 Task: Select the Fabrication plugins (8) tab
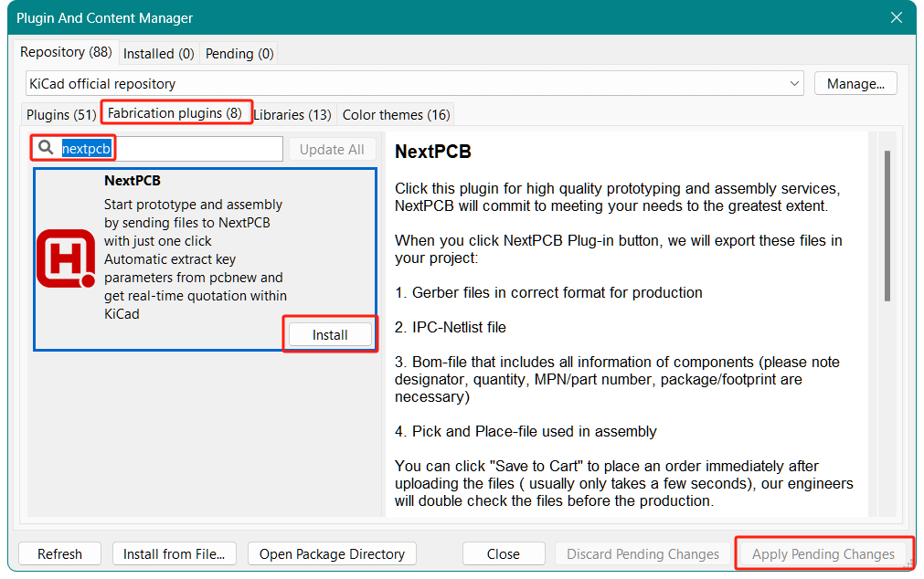click(x=175, y=114)
